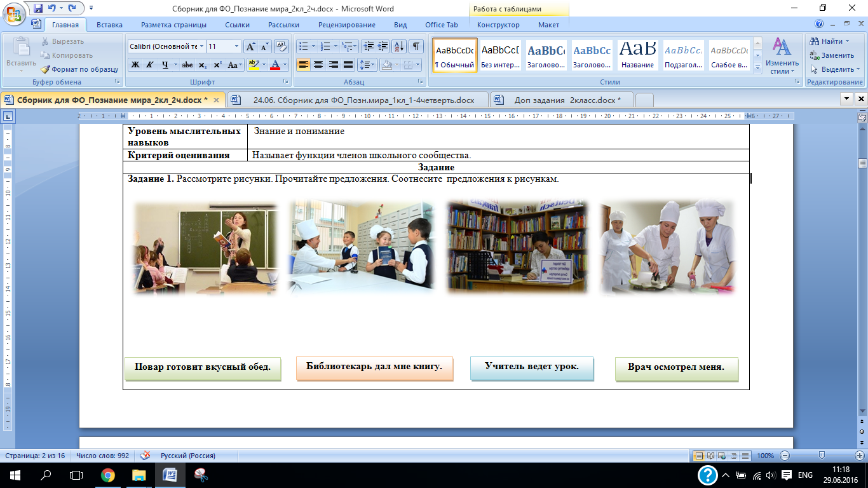Click the Paste (Вставить) icon
The width and height of the screenshot is (868, 488).
(21, 48)
